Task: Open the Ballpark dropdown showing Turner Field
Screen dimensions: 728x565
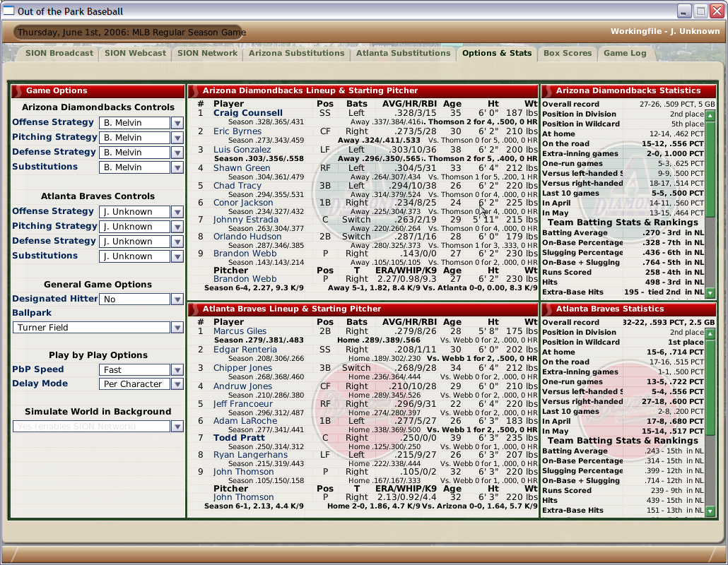Action: 98,328
